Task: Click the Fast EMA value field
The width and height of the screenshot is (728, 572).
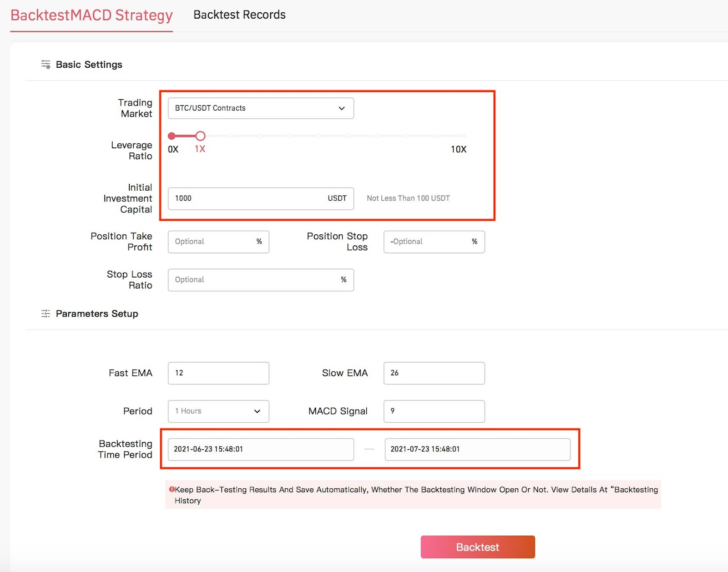Action: tap(218, 373)
